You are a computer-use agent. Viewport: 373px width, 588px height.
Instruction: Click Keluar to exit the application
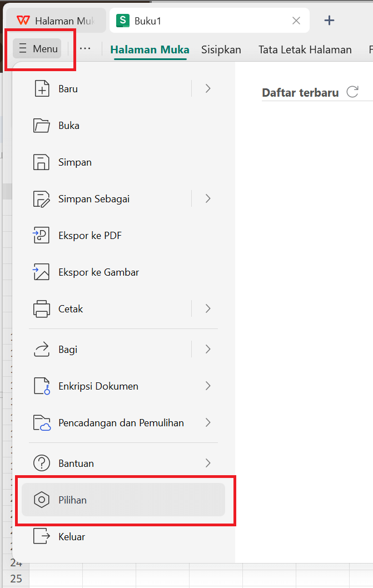tap(72, 536)
